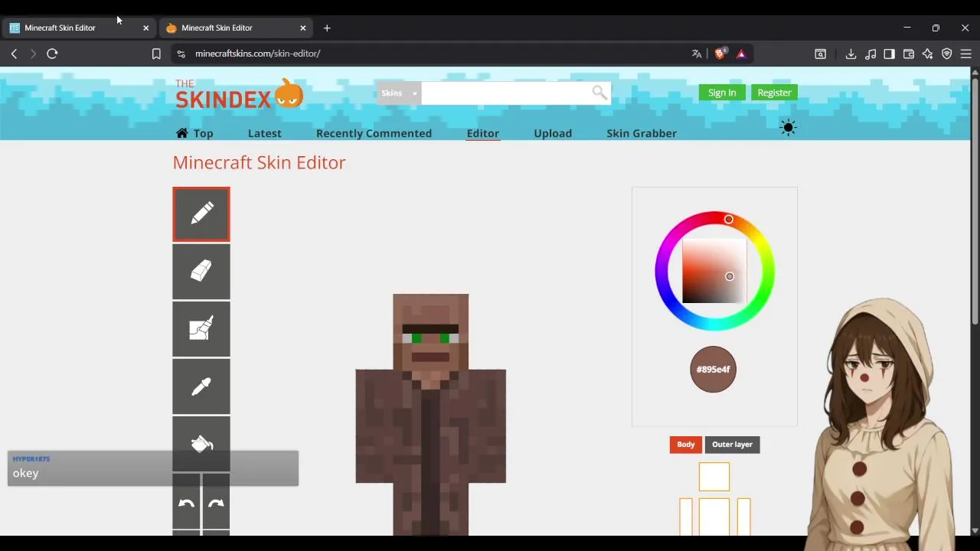
Task: Click The Skindex logo
Action: 239,94
